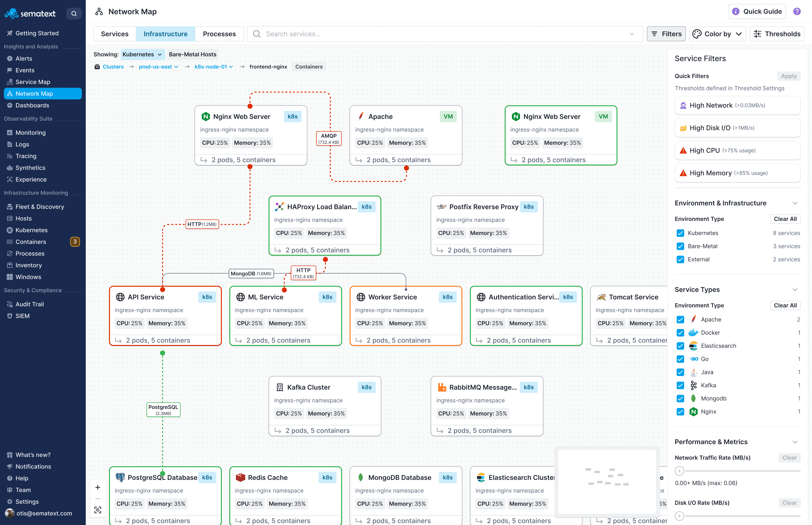This screenshot has width=812, height=525.
Task: Click the Tracing icon in Observability Suite
Action: pos(10,156)
